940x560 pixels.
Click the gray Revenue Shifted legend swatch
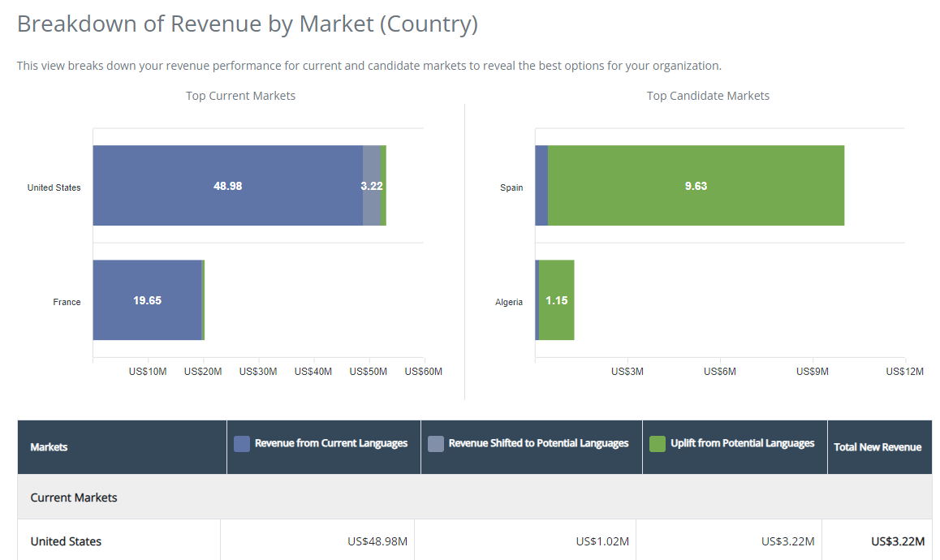[435, 443]
